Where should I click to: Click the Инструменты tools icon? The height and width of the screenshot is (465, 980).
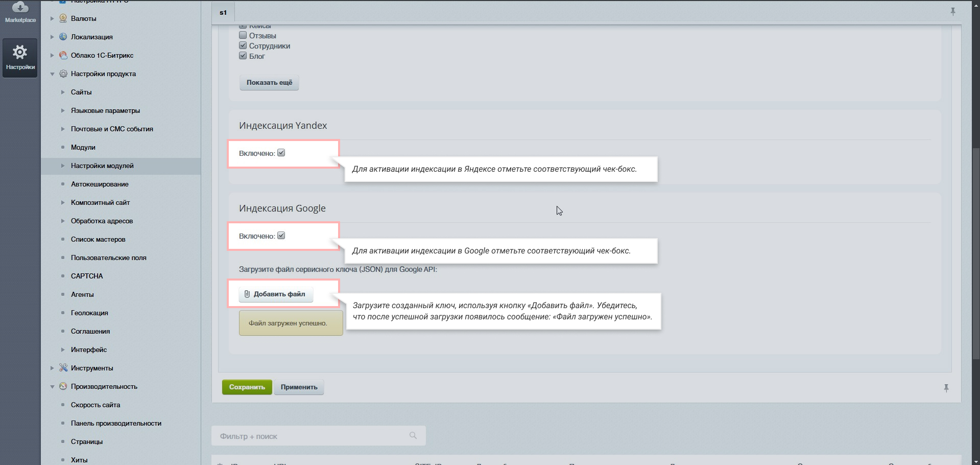[63, 368]
